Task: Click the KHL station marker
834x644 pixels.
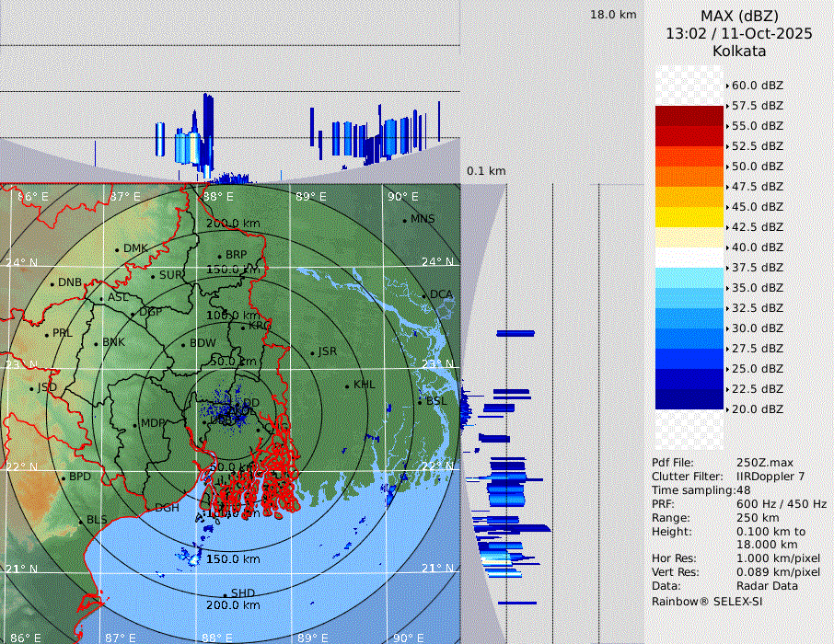Action: (x=348, y=385)
